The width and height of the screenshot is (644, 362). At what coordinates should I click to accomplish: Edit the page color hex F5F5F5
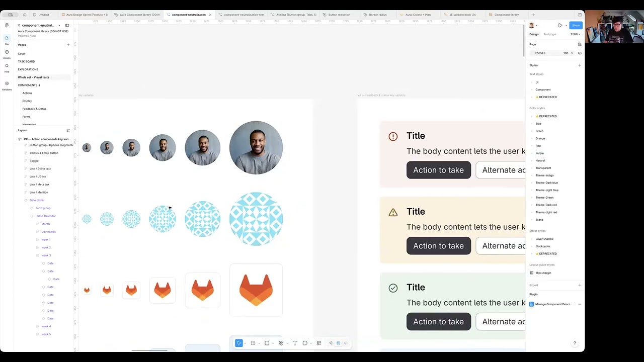tap(540, 53)
